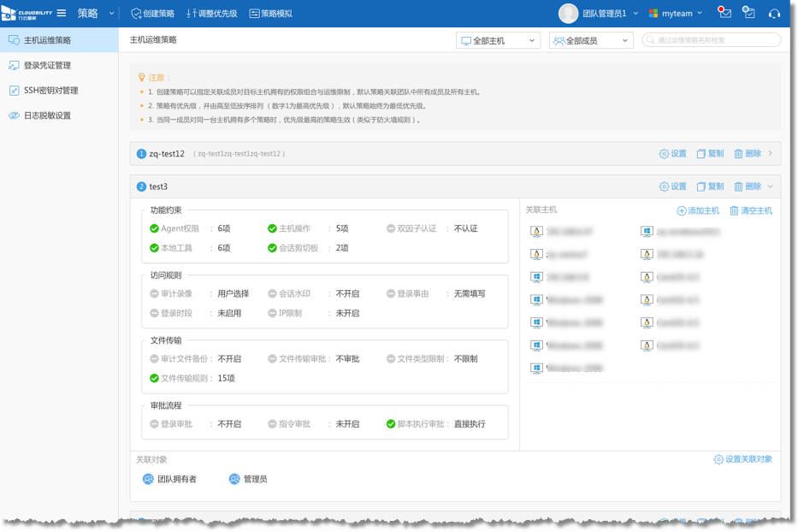Click the 本地工具 green check status
This screenshot has width=798, height=532.
154,248
